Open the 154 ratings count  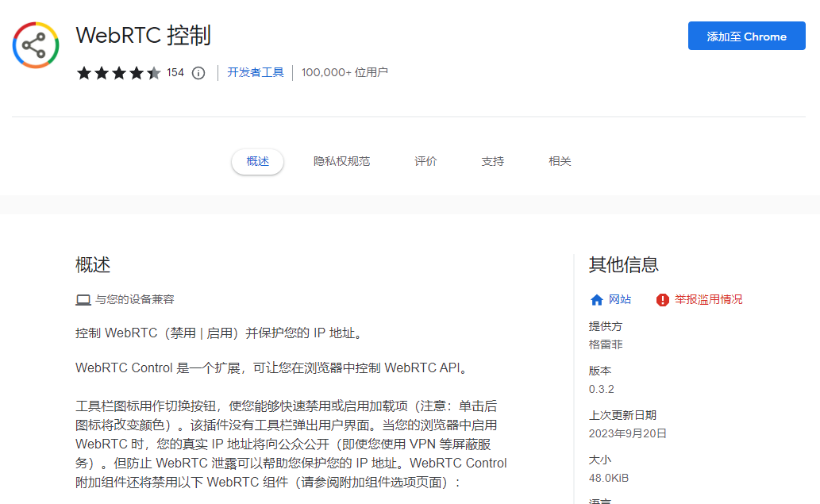175,73
